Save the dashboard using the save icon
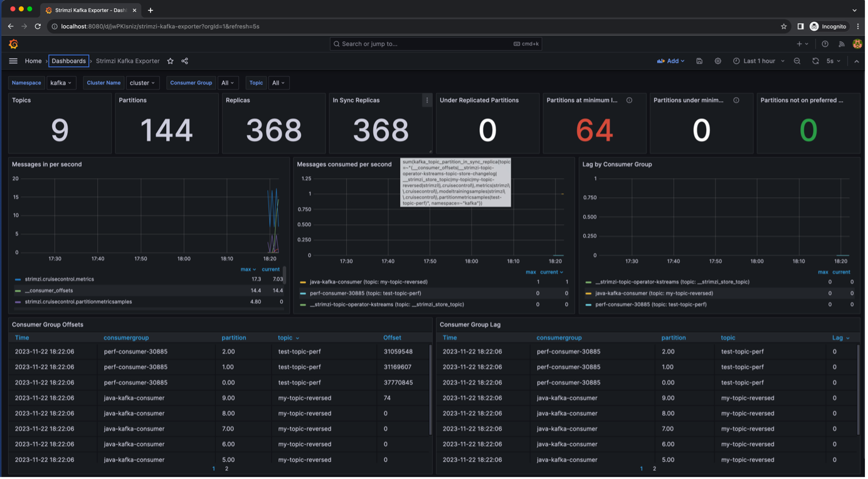 pos(699,61)
